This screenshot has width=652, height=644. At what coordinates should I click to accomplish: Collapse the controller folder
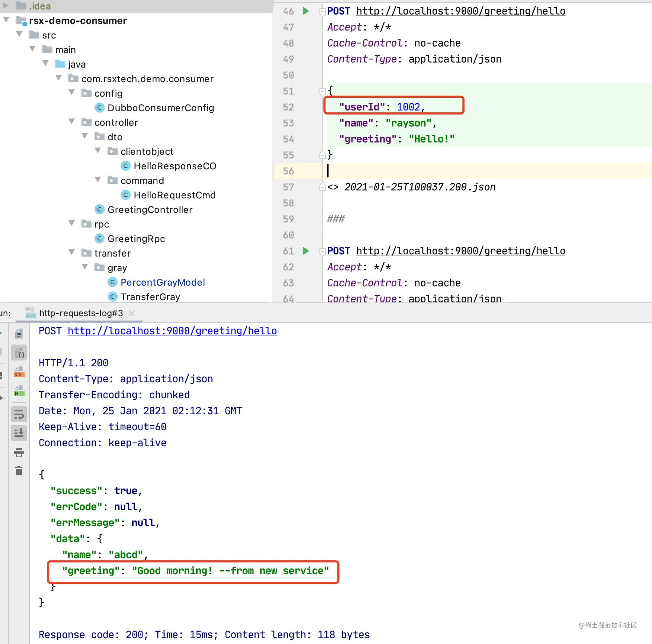pos(72,122)
